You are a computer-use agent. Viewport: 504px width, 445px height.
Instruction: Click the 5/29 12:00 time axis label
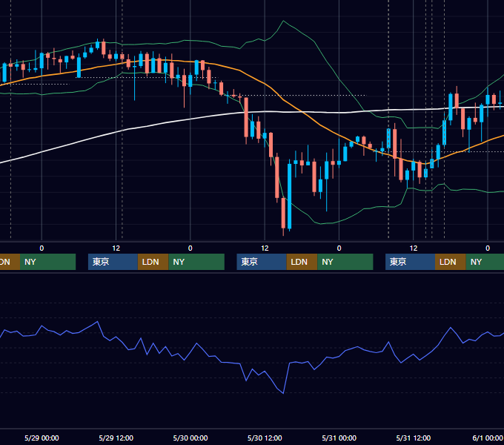[x=116, y=438]
